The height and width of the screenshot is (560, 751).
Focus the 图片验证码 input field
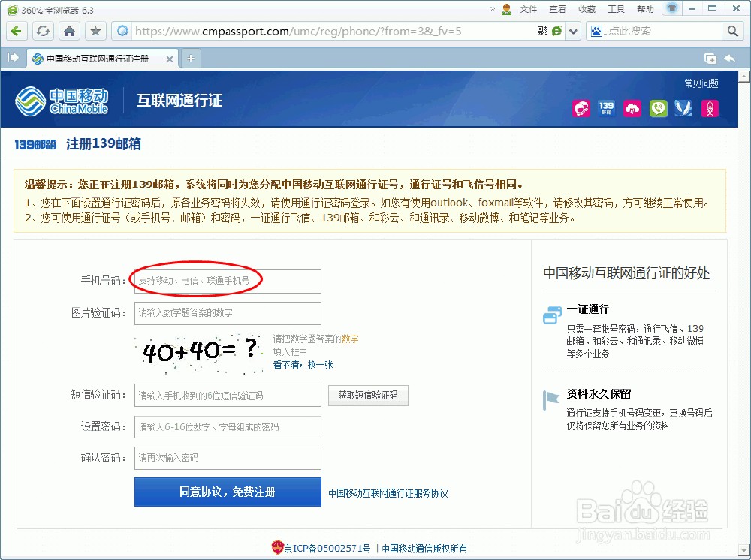pos(228,313)
